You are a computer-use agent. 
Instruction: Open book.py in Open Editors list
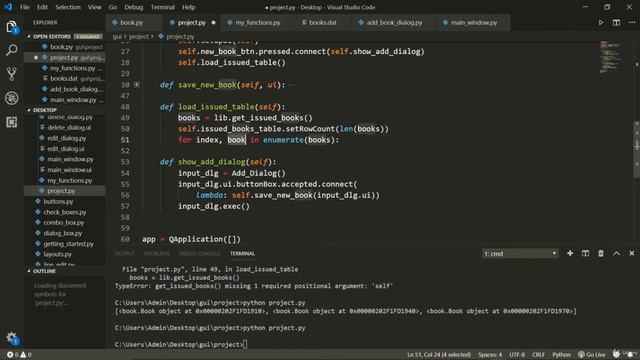[64, 47]
